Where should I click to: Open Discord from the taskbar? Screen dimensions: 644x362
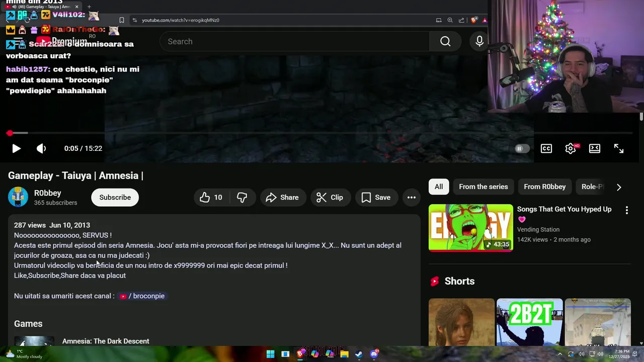374,354
